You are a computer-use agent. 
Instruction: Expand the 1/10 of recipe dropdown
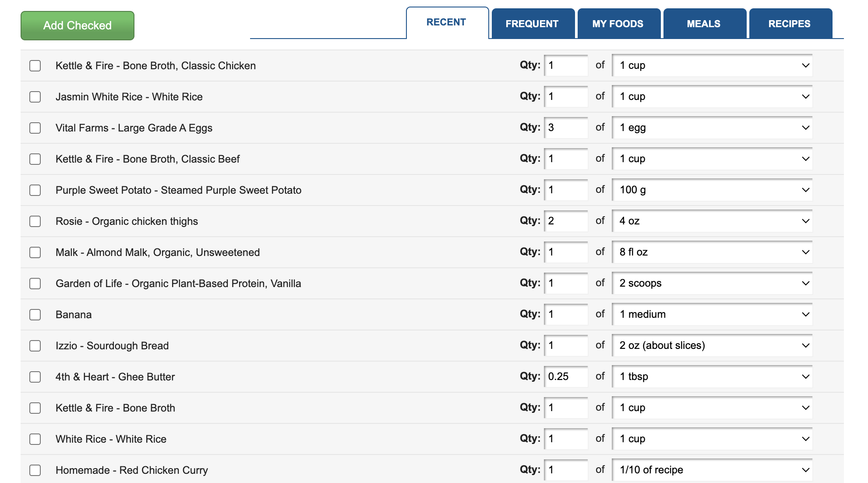(x=712, y=470)
